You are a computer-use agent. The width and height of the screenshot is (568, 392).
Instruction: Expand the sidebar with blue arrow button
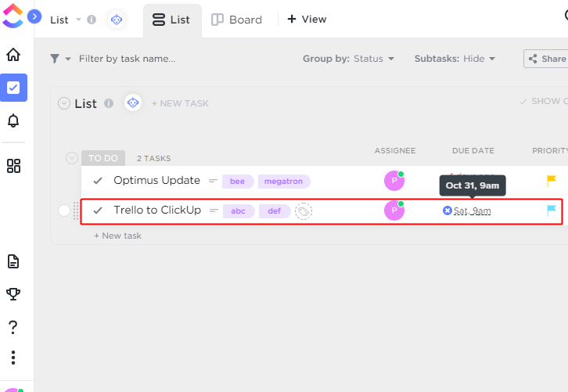coord(34,16)
